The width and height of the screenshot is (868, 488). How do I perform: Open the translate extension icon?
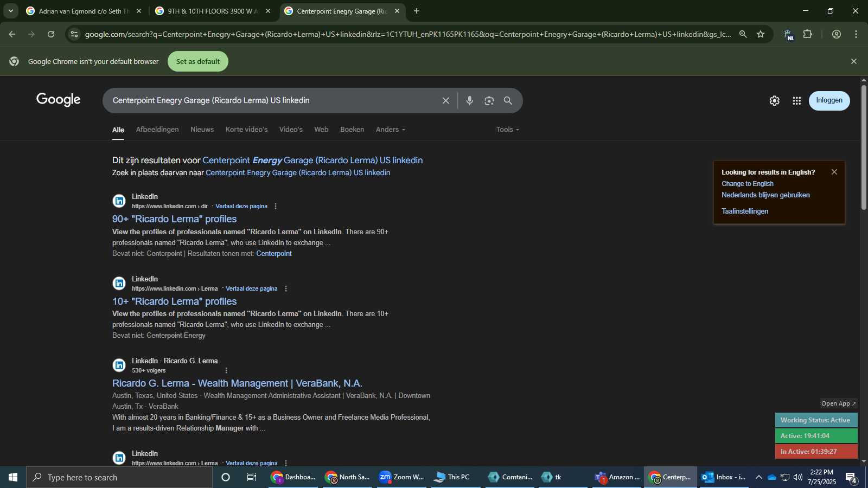(x=788, y=35)
